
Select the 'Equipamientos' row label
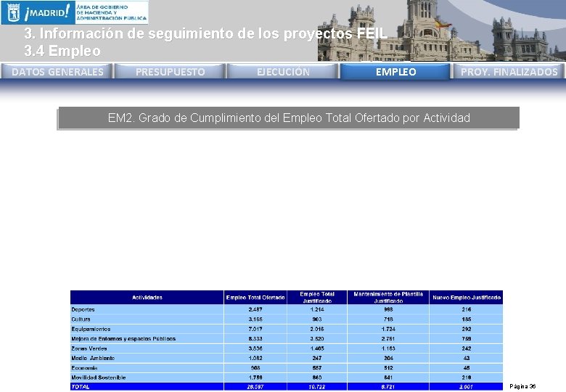(x=91, y=329)
